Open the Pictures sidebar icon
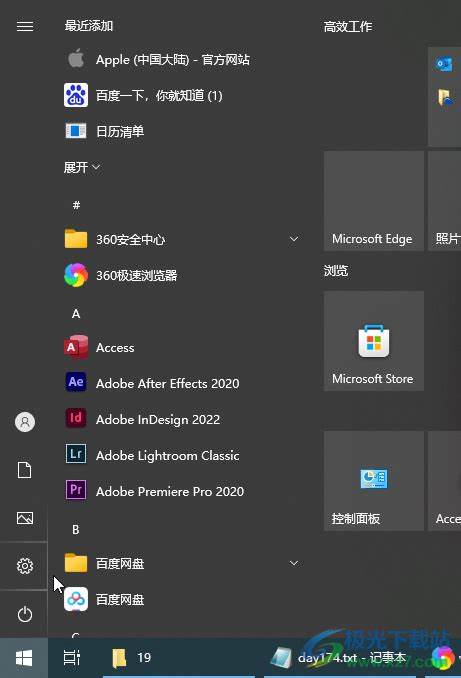Screen dimensions: 461x678 tap(25, 518)
